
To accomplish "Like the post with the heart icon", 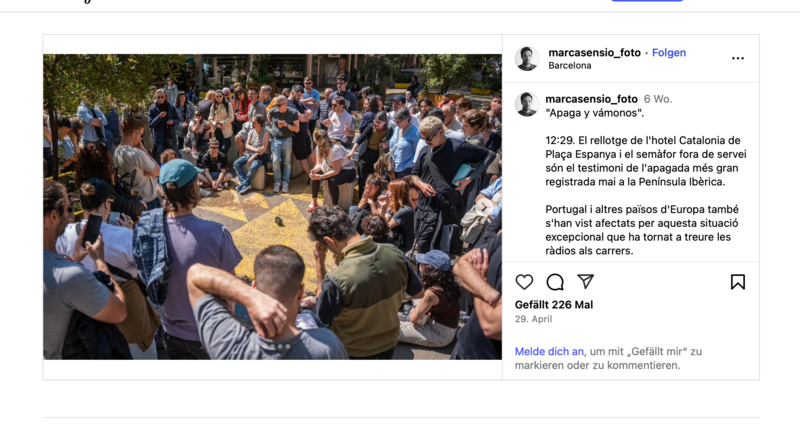I will [524, 282].
